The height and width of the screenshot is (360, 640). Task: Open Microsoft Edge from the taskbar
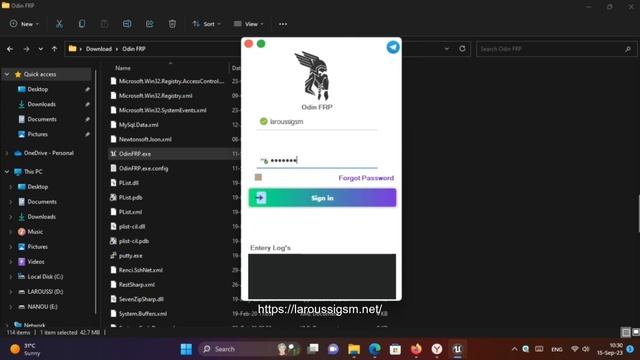374,349
